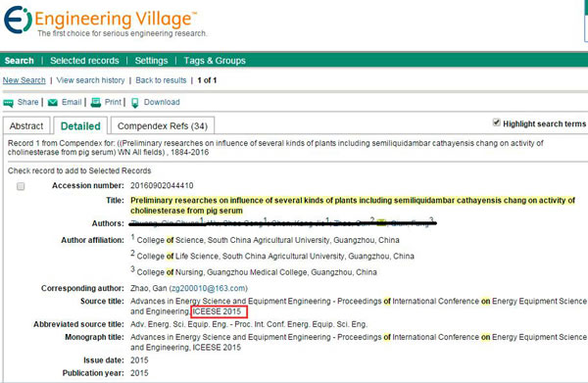The image size is (588, 383).
Task: Click the Download arrow icon
Action: (x=135, y=103)
